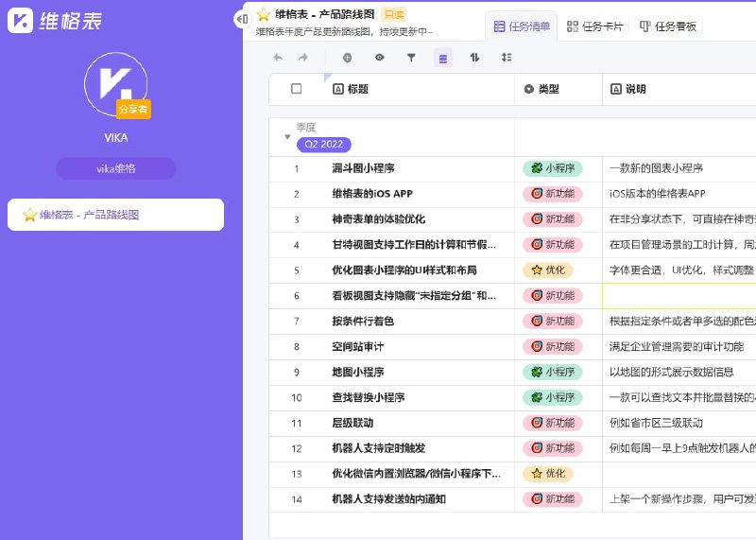Click description cell iOS版本的维格表APP
This screenshot has height=540, width=756.
tap(657, 194)
